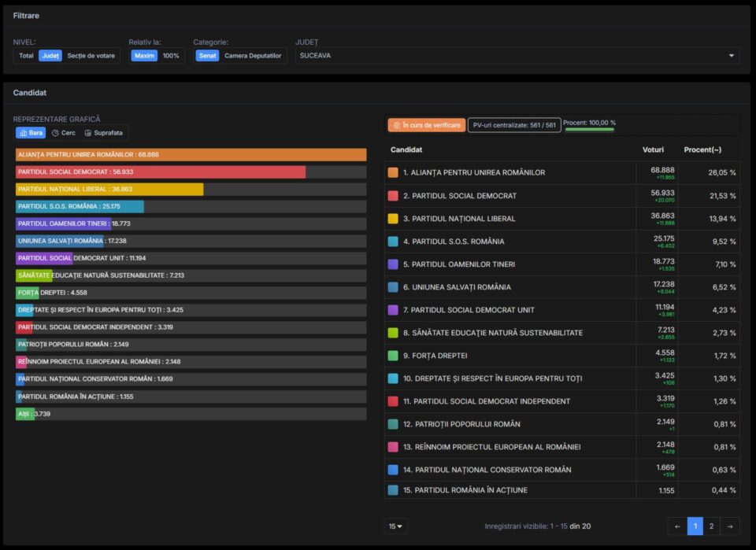This screenshot has width=756, height=550.
Task: Click the În curs de verificare badge
Action: coord(427,125)
